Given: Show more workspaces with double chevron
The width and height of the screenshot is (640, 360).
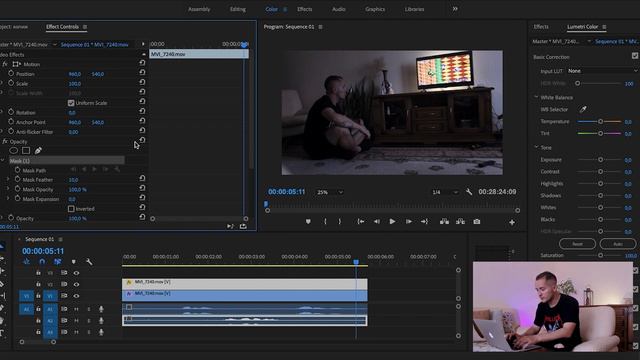Looking at the screenshot, I should pyautogui.click(x=455, y=9).
